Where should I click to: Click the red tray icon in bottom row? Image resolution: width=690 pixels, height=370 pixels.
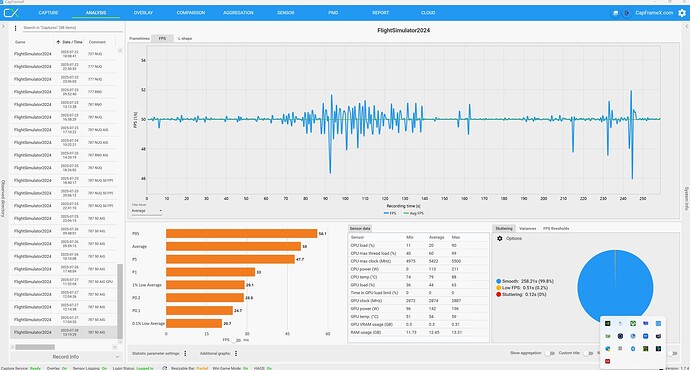tap(608, 361)
